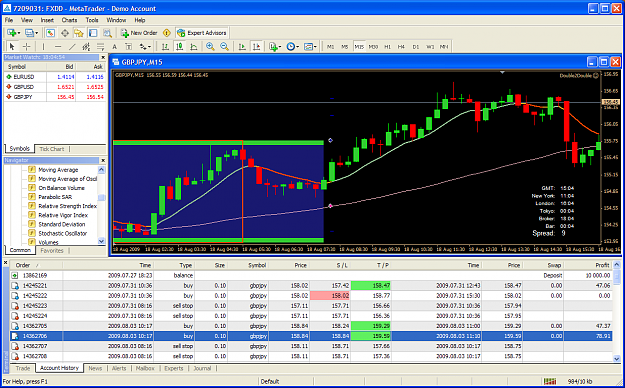
Task: Switch to the Favorites tab in Navigator
Action: click(52, 251)
